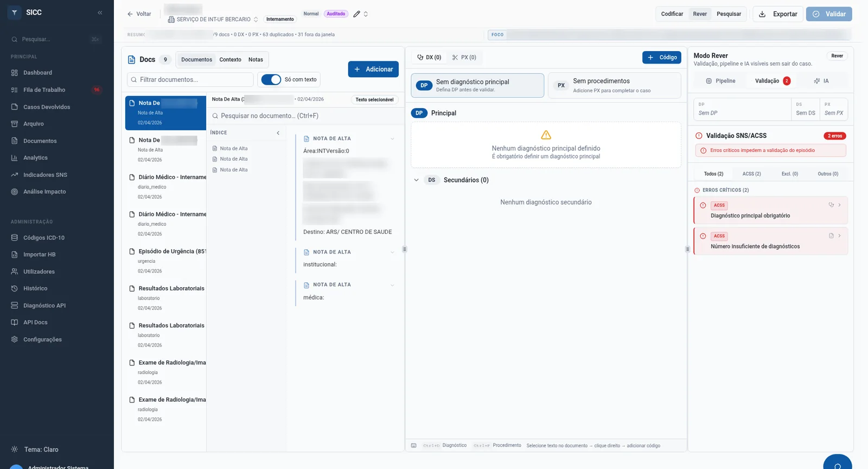Open Fila de Trabalho in sidebar
The width and height of the screenshot is (868, 469).
tap(57, 90)
